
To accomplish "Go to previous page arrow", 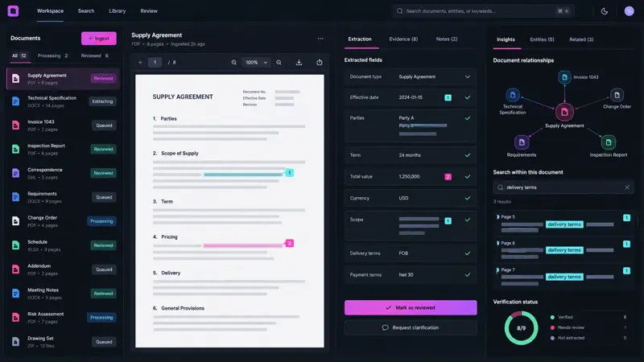I will [140, 63].
